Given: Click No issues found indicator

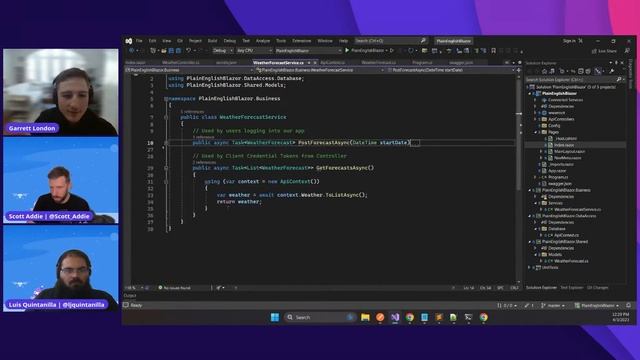Looking at the screenshot, I should coord(175,288).
